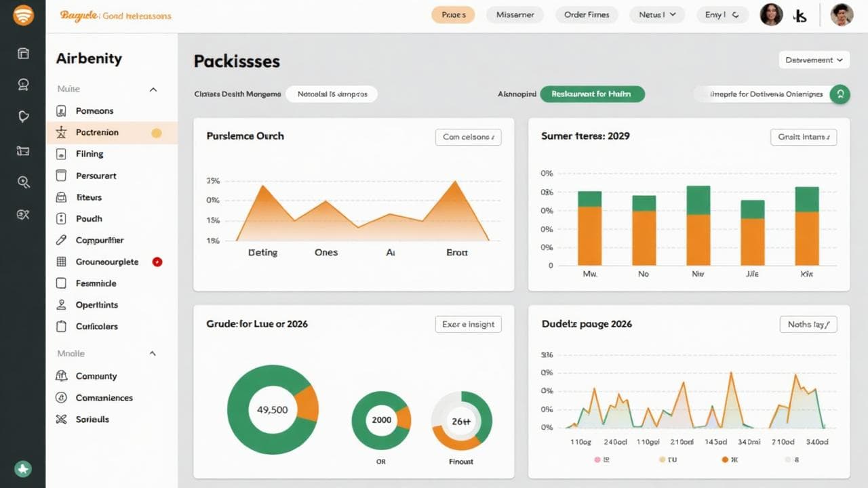Select Order Firnes in the top menu
This screenshot has height=488, width=868.
coord(587,14)
